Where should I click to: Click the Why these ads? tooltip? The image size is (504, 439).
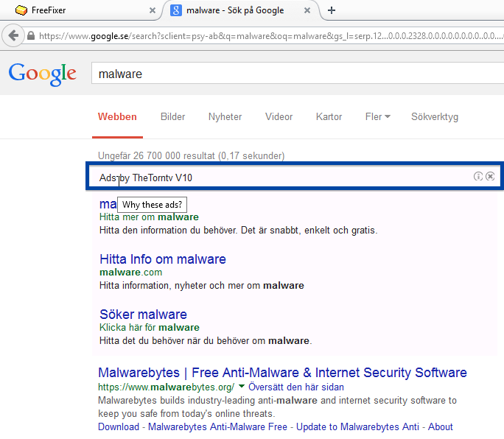(152, 205)
